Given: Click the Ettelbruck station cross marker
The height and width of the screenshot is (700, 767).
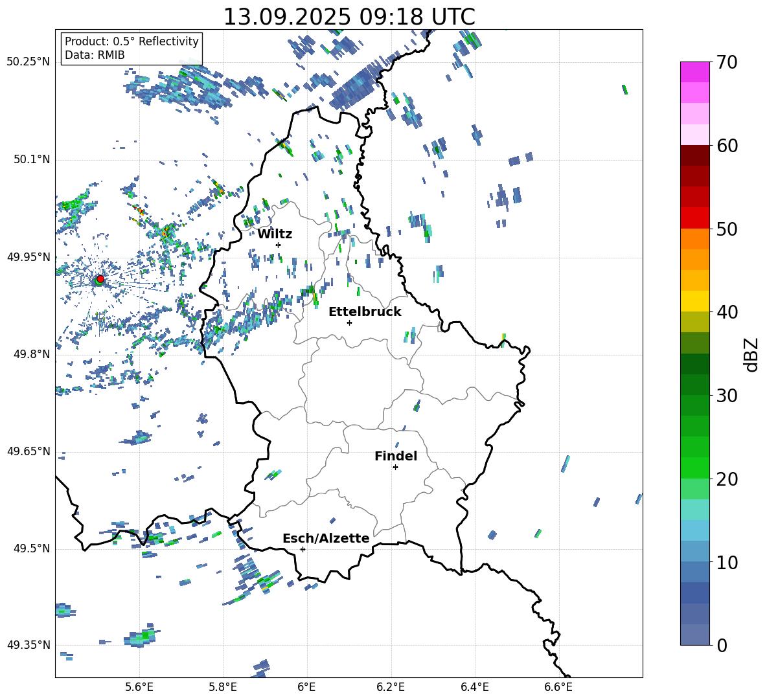Looking at the screenshot, I should [349, 322].
